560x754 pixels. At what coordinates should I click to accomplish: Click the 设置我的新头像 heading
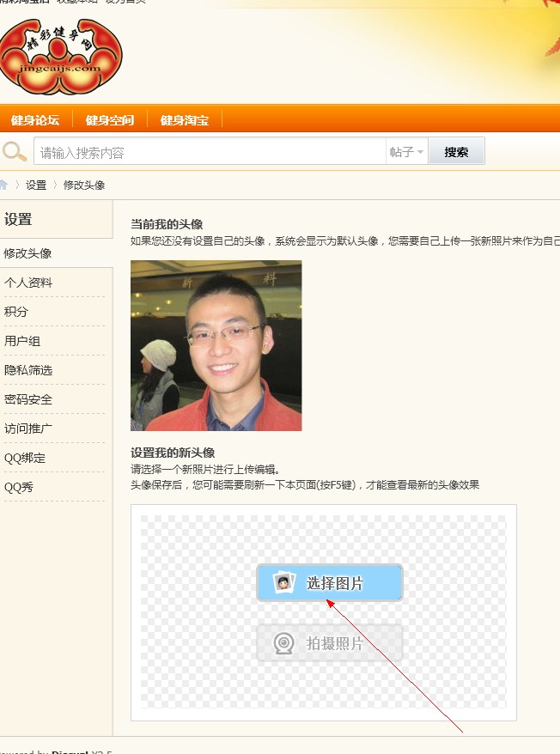click(x=173, y=453)
